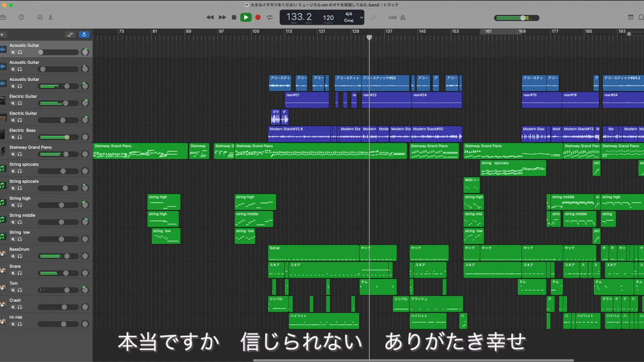Open the Quick Help button

pyautogui.click(x=21, y=17)
